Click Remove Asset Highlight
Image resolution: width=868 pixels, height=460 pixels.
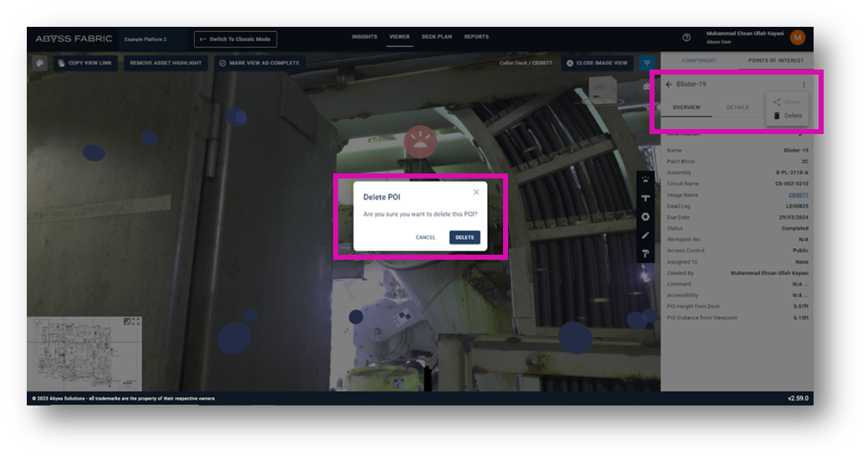166,63
